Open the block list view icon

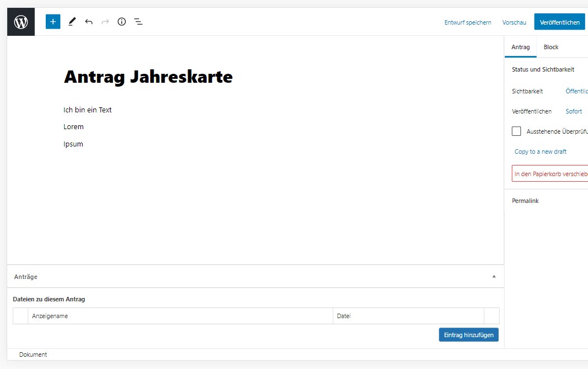(x=138, y=22)
